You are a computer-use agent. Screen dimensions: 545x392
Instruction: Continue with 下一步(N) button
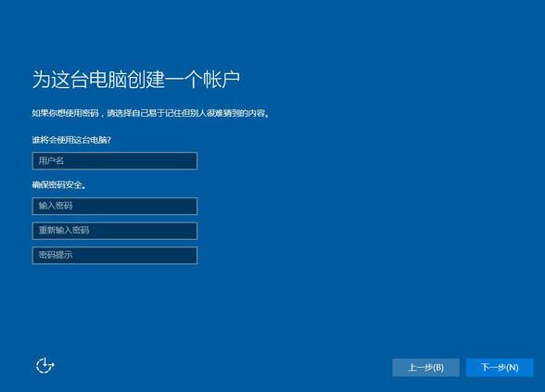click(500, 367)
